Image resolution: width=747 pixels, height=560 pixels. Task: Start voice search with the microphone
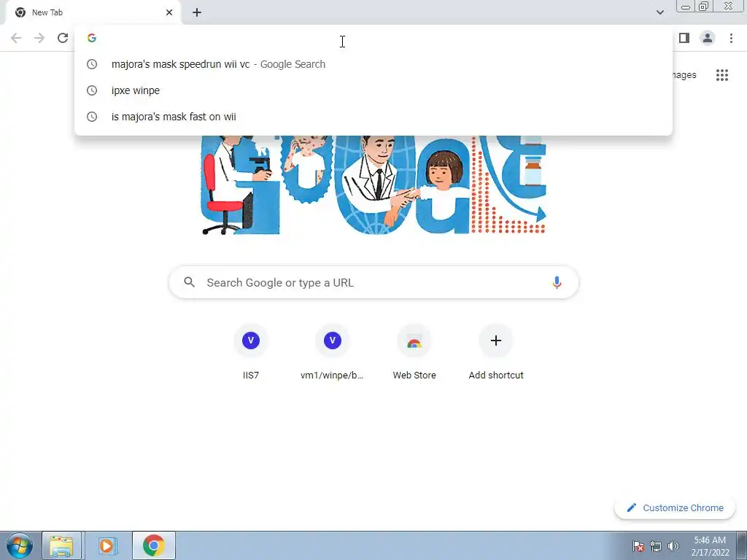557,282
